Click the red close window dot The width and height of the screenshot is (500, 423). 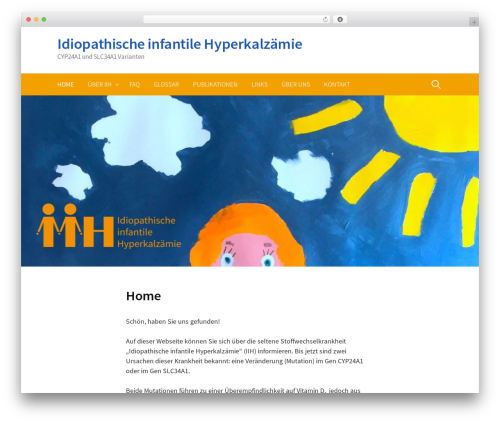29,19
